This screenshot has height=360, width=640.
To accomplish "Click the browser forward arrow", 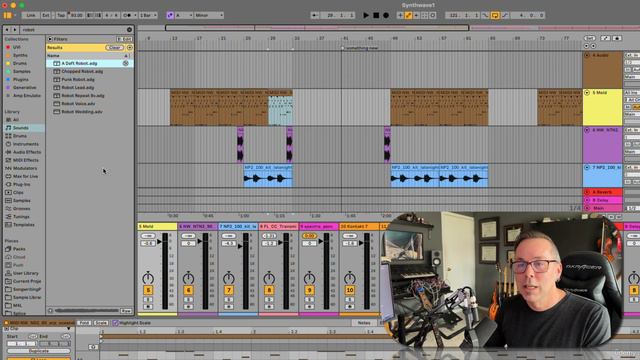I will click(x=15, y=30).
